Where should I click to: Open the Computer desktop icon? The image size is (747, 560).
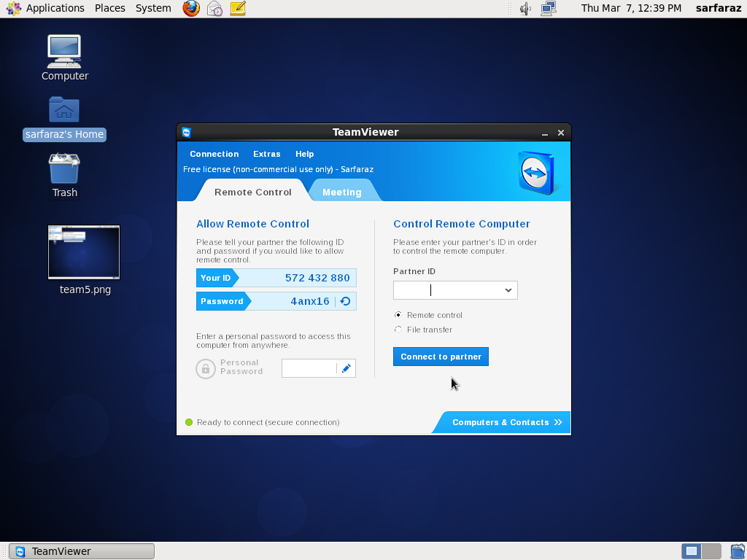[x=64, y=51]
